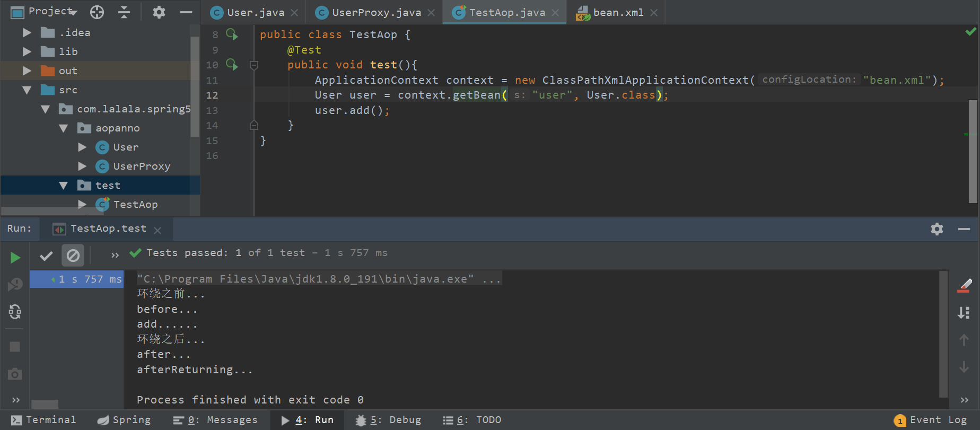The width and height of the screenshot is (980, 430).
Task: Click rerun failed tests icon
Action: pos(15,285)
